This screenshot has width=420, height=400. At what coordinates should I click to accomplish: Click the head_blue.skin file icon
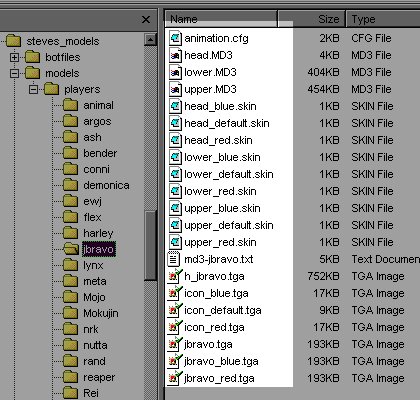click(x=175, y=106)
